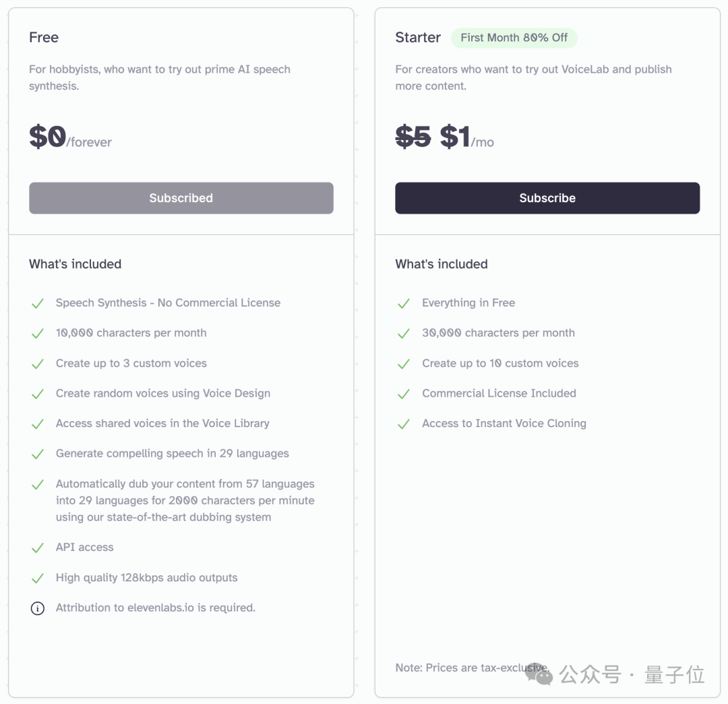The width and height of the screenshot is (728, 704).
Task: Click checkmark beside High quality 128kbps audio outputs
Action: [x=38, y=578]
